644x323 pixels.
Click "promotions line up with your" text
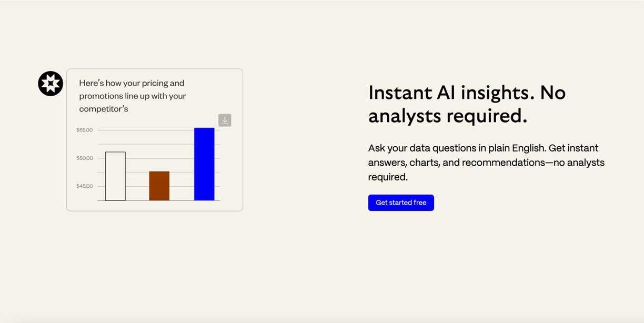133,96
